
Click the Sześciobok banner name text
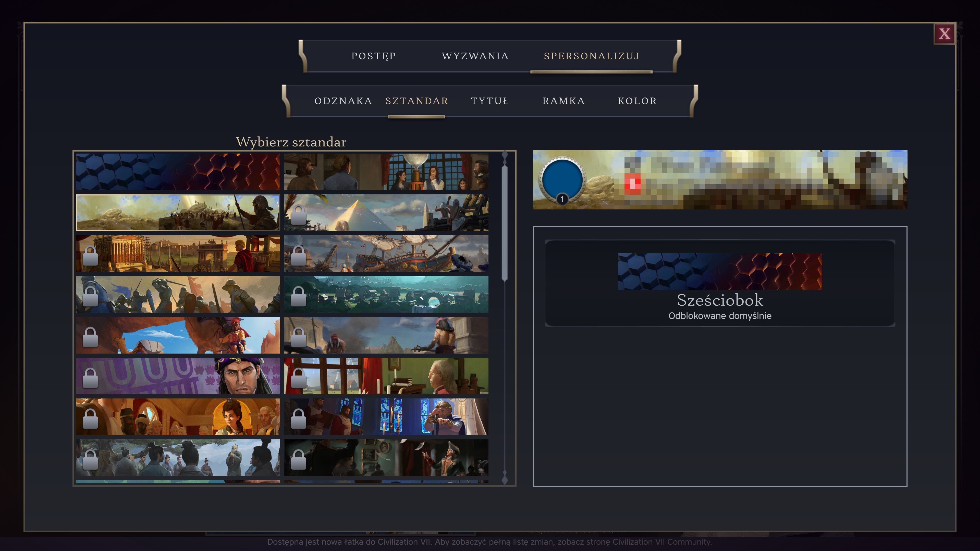[x=720, y=300]
